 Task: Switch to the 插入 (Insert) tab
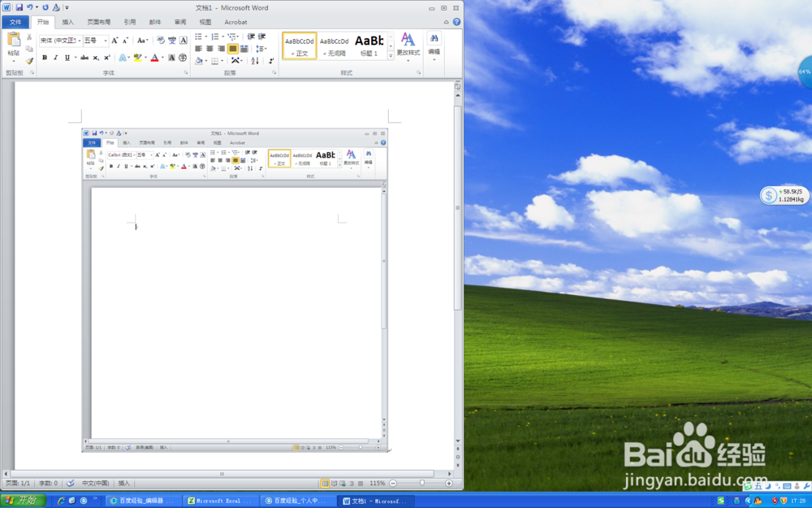(68, 22)
